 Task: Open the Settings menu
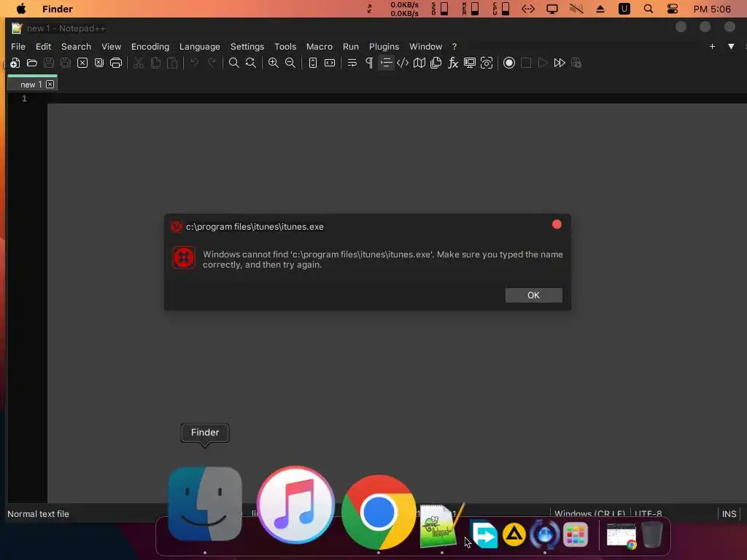click(x=247, y=47)
